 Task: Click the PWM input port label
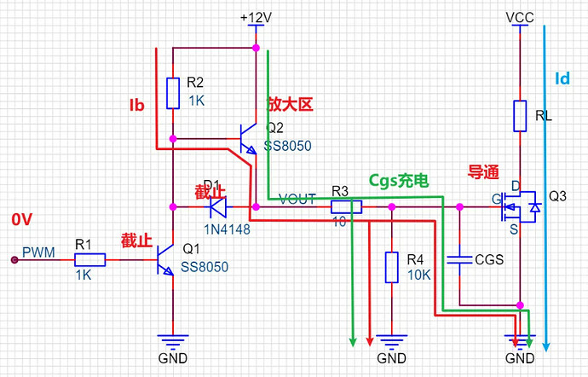coord(37,252)
